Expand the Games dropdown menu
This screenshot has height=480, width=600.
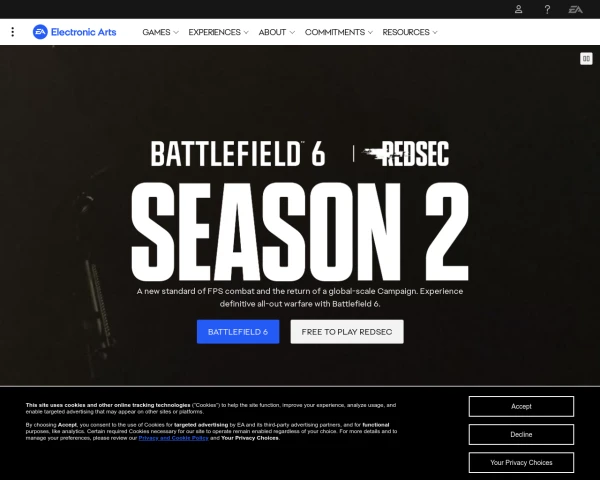[160, 32]
